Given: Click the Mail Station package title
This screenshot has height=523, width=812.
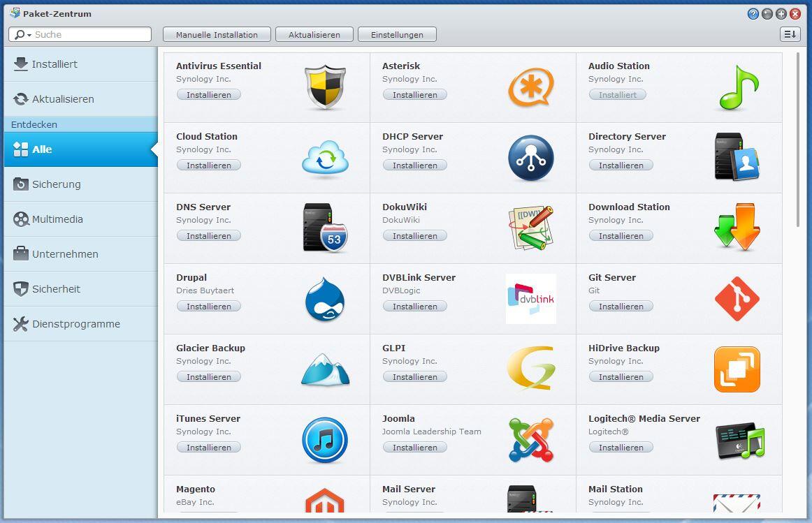Looking at the screenshot, I should pos(615,489).
